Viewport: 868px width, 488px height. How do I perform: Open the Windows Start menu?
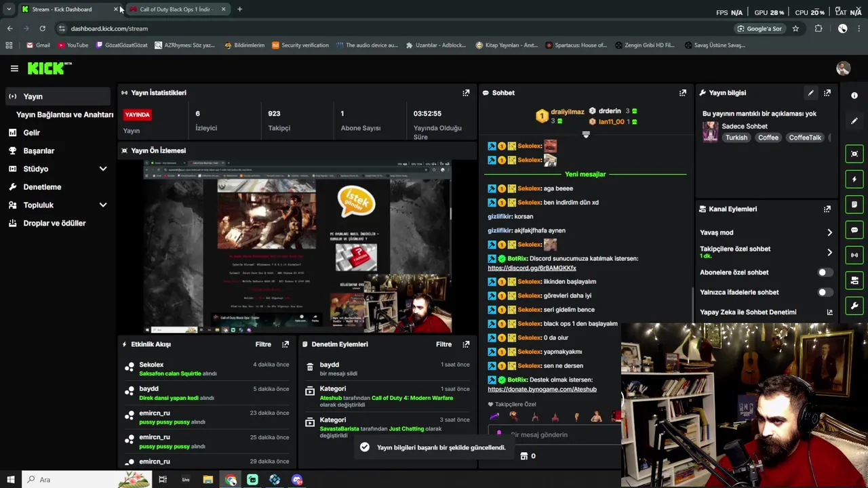pos(10,480)
